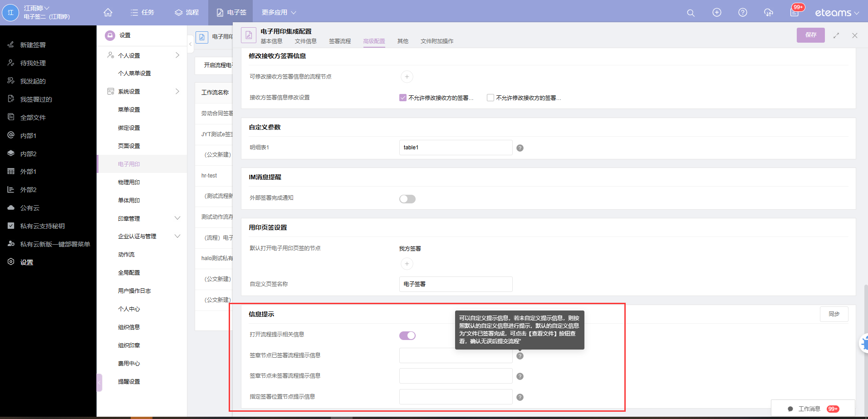
Task: Click the plus circle quick-create icon
Action: coord(717,13)
